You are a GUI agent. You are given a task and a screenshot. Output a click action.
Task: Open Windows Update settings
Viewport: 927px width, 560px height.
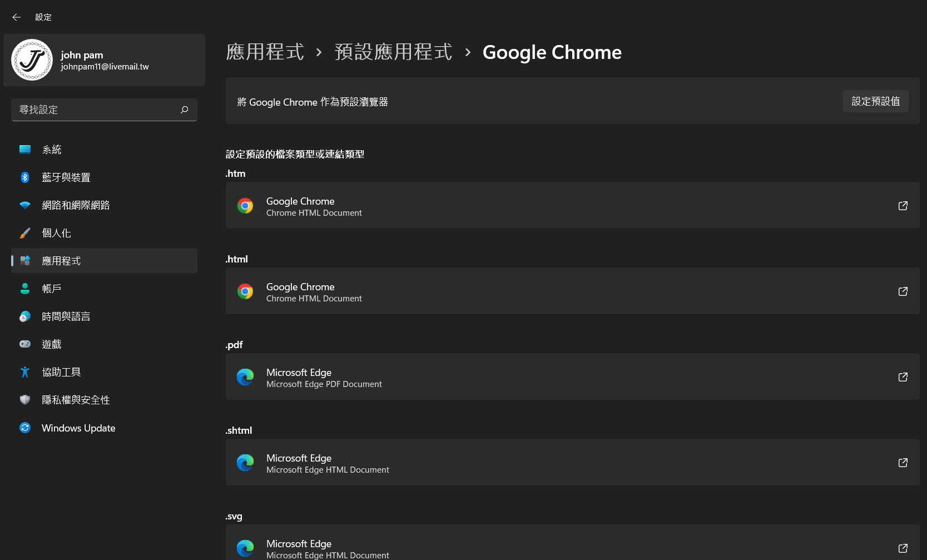click(25, 428)
